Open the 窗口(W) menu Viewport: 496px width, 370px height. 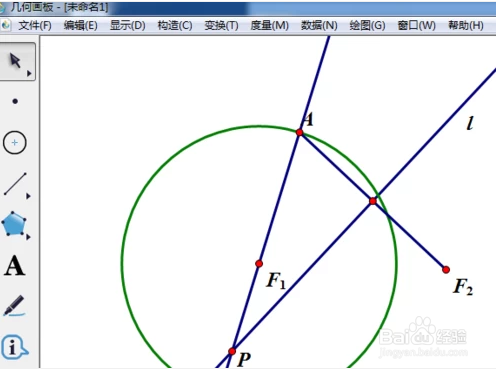coord(417,25)
